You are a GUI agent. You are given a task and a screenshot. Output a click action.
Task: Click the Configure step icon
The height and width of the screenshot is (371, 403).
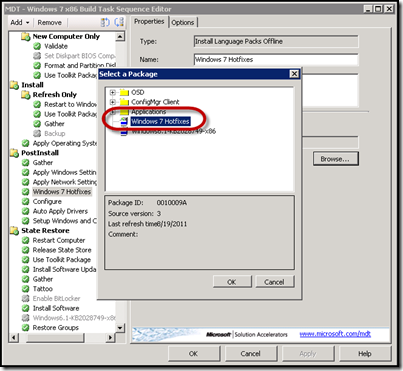pos(25,202)
